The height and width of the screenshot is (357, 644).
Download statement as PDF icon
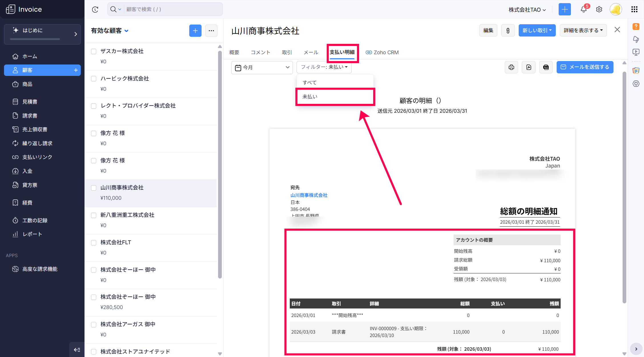[529, 67]
